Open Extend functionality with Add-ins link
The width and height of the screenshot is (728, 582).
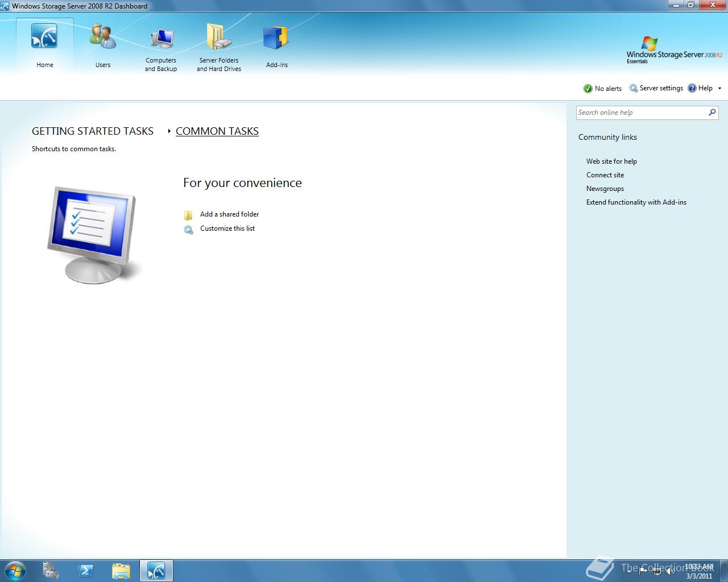click(x=636, y=202)
